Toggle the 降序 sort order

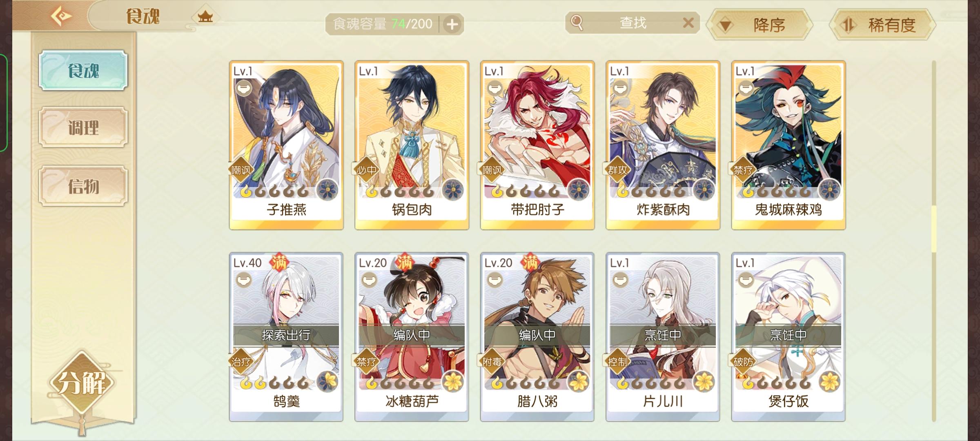click(x=759, y=25)
